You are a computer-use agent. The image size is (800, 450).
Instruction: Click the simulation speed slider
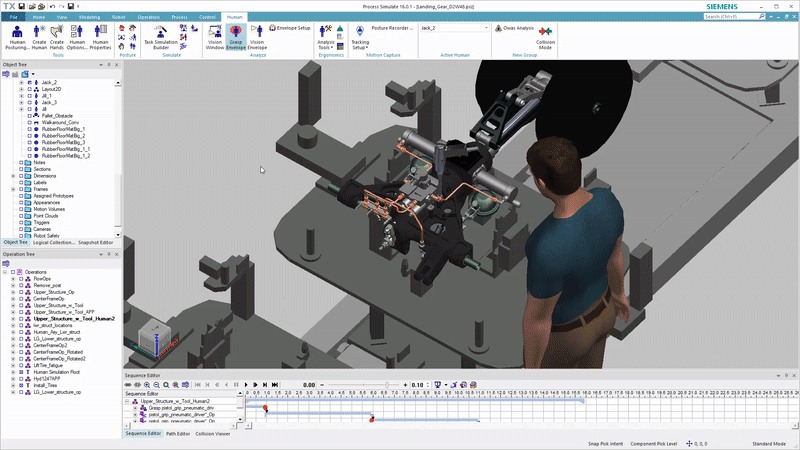[x=387, y=384]
